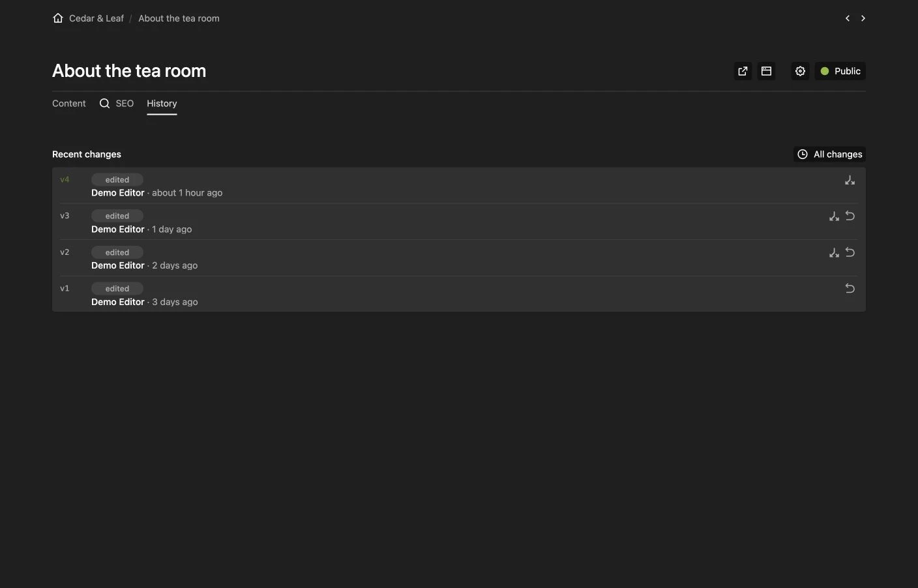Click the home icon in breadcrumb

pyautogui.click(x=58, y=18)
